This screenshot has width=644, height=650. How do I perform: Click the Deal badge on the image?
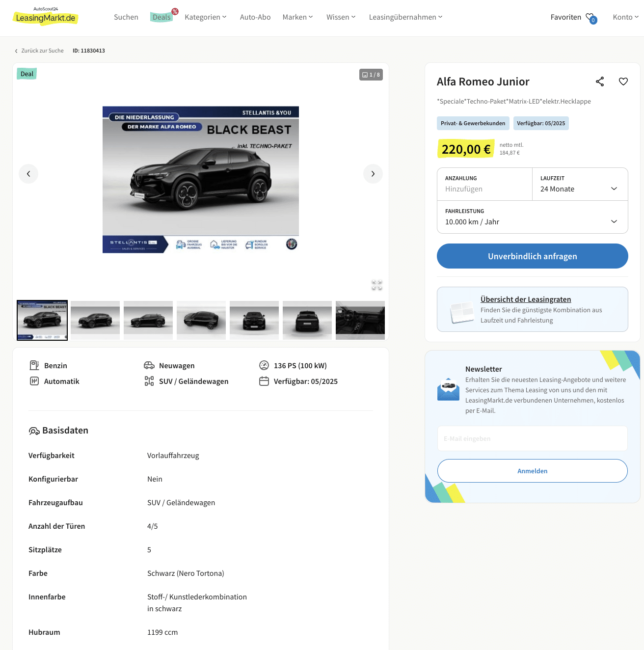point(27,74)
